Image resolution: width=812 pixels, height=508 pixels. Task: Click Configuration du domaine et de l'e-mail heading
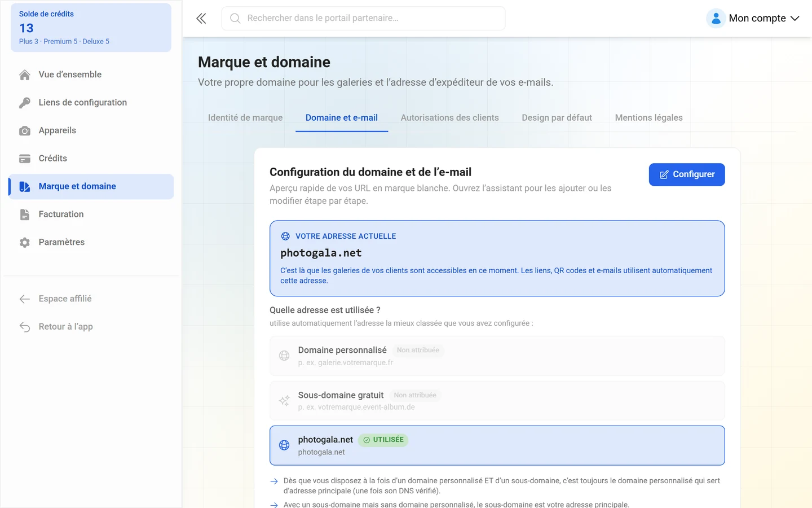tap(370, 172)
